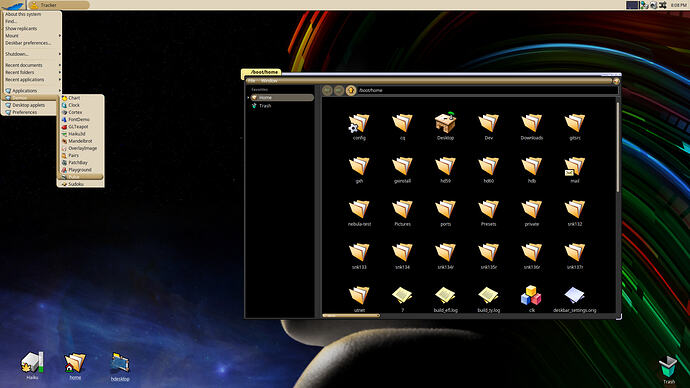
Task: Click the Tracker entry in the Deskbar
Action: pos(58,5)
